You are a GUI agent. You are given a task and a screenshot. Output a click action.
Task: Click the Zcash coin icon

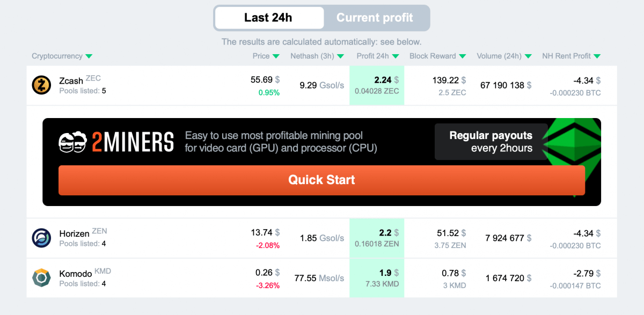43,85
